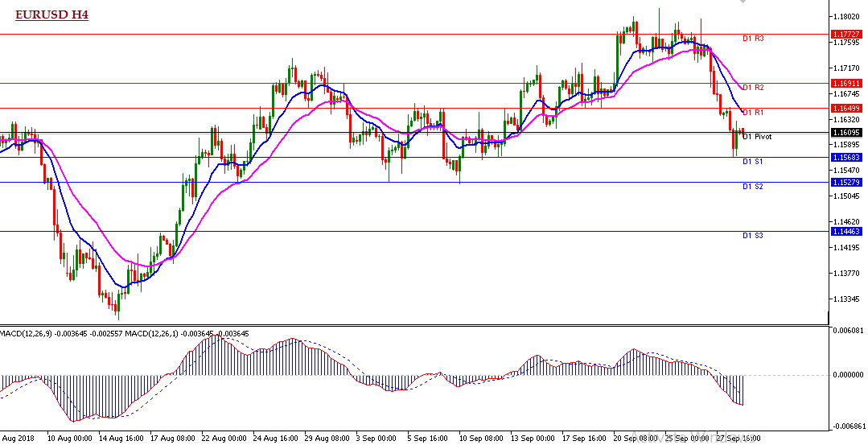The height and width of the screenshot is (445, 868).
Task: Click the blue 1.14463 price tag
Action: (x=848, y=231)
